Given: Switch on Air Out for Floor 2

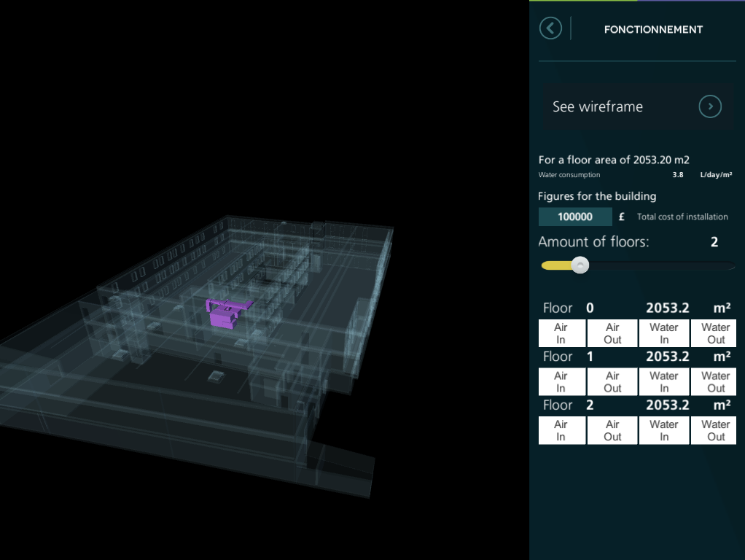Looking at the screenshot, I should click(x=612, y=430).
